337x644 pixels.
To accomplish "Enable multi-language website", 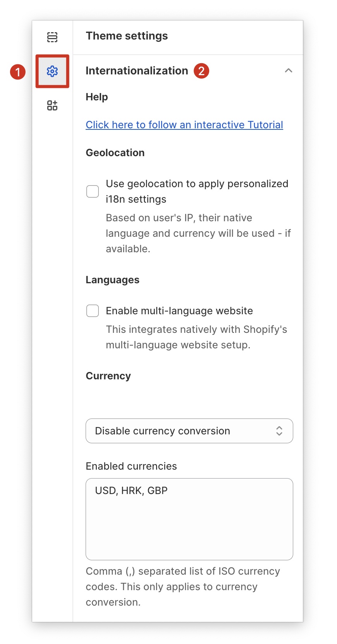I will [x=92, y=310].
